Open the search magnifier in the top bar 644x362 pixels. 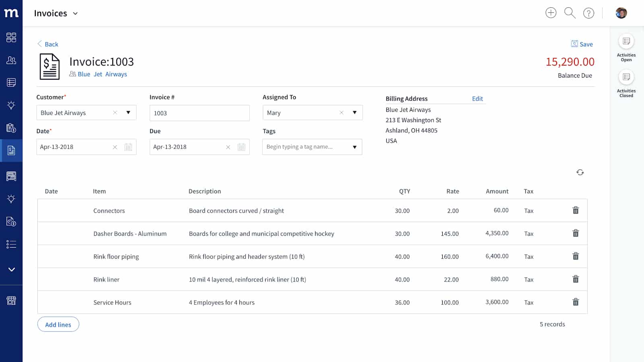pos(570,12)
